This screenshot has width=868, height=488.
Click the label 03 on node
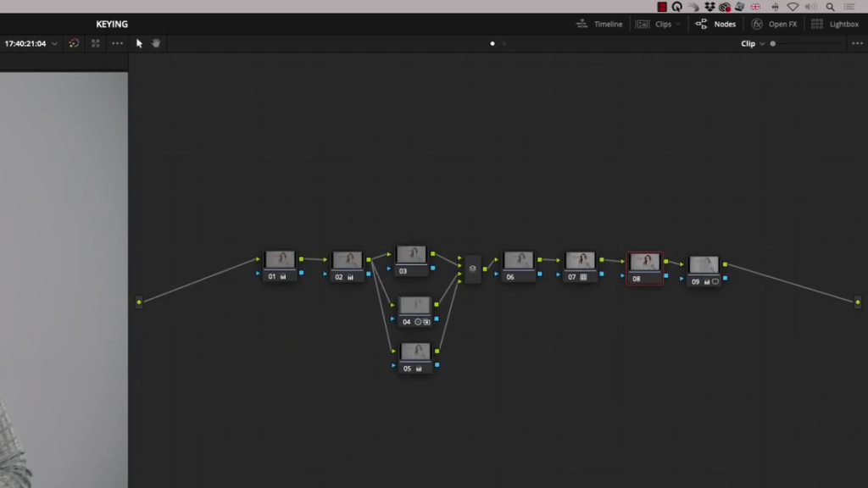[x=403, y=271]
